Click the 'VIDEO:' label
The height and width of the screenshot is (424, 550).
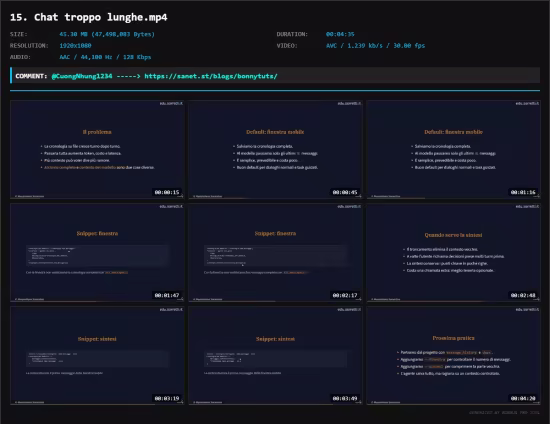pyautogui.click(x=287, y=46)
